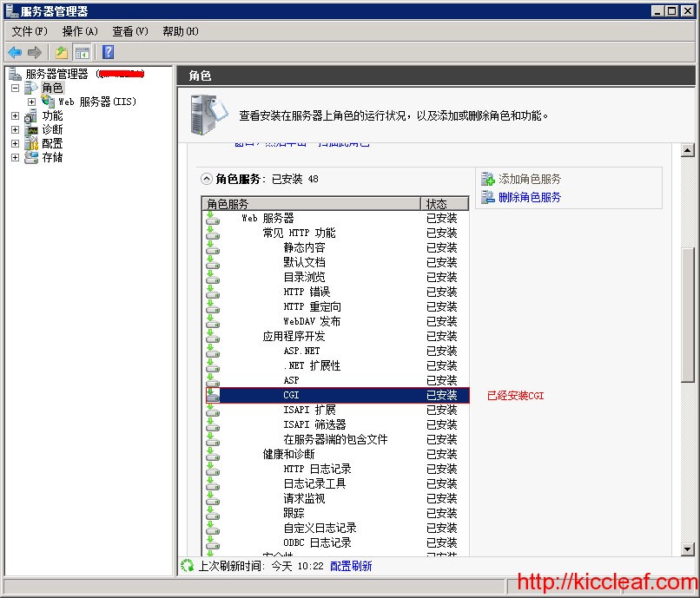The width and height of the screenshot is (700, 598).
Task: Select the 目录浏览 row
Action: pos(338,277)
